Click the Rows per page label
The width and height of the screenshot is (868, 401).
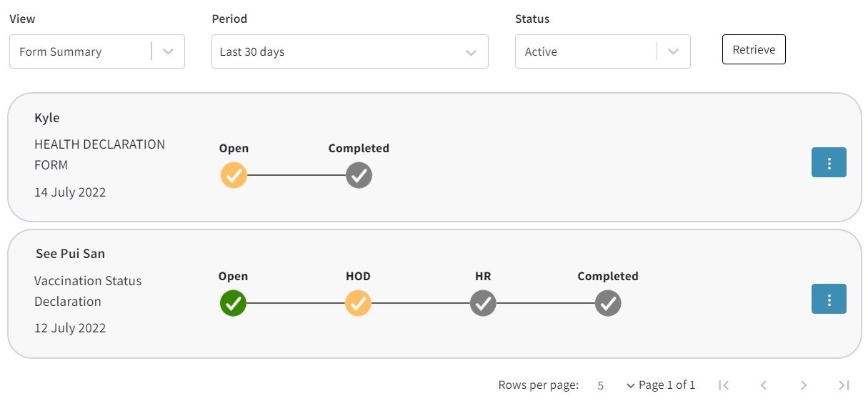539,385
